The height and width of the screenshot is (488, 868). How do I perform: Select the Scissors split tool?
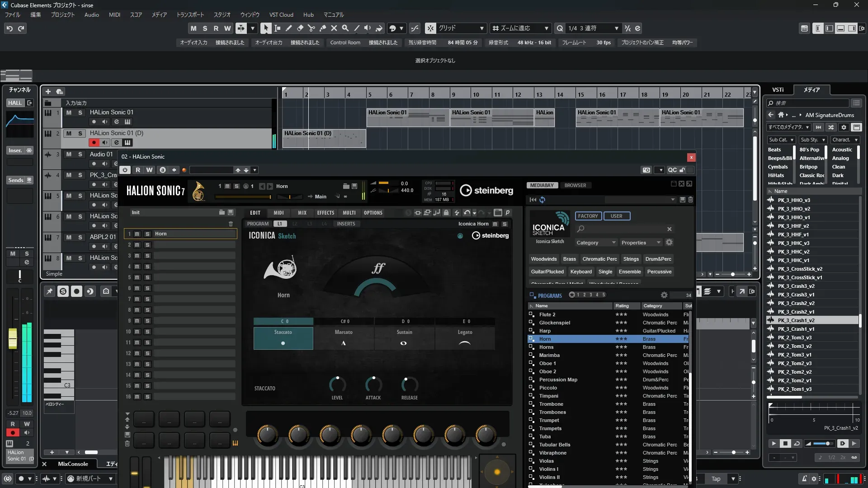[311, 28]
